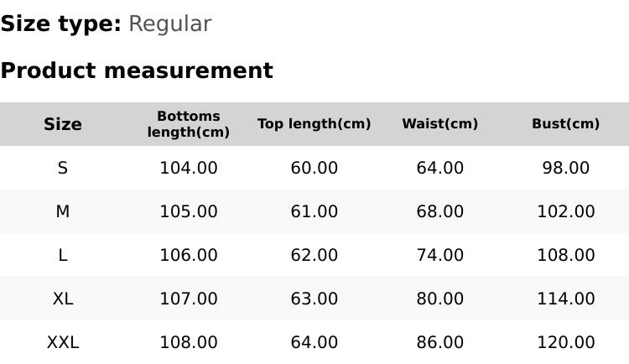Viewport: 629px width, 364px height.
Task: Click the 107.00 bottoms length cell
Action: [189, 299]
